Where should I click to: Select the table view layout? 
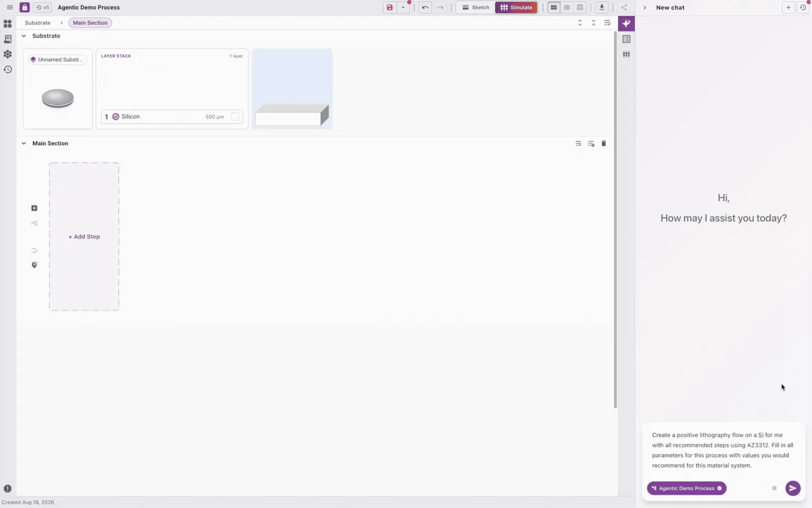pos(580,8)
